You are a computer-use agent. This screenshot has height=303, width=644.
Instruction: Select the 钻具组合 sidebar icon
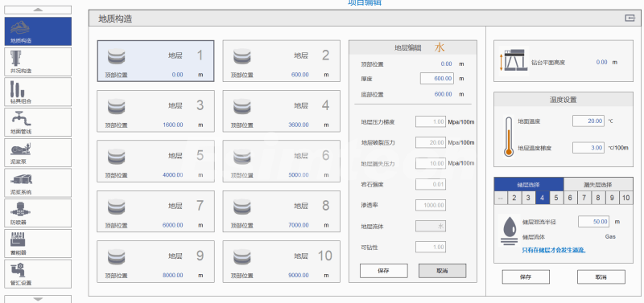[38, 92]
